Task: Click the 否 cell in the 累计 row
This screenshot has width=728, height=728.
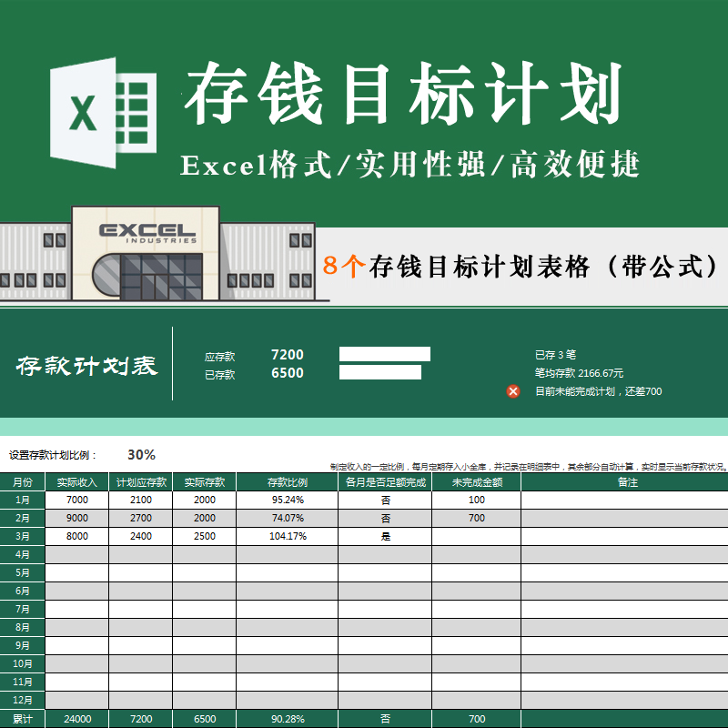Action: coord(385,719)
